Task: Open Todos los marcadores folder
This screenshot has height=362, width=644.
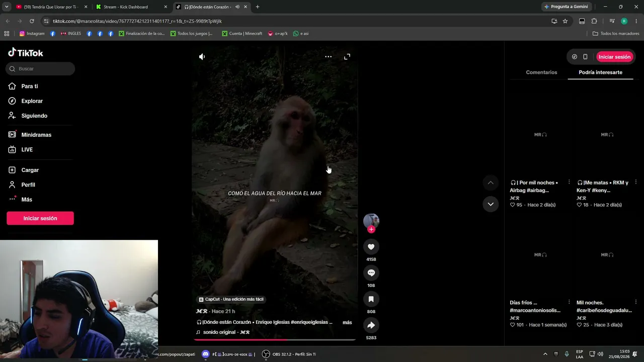Action: (616, 34)
